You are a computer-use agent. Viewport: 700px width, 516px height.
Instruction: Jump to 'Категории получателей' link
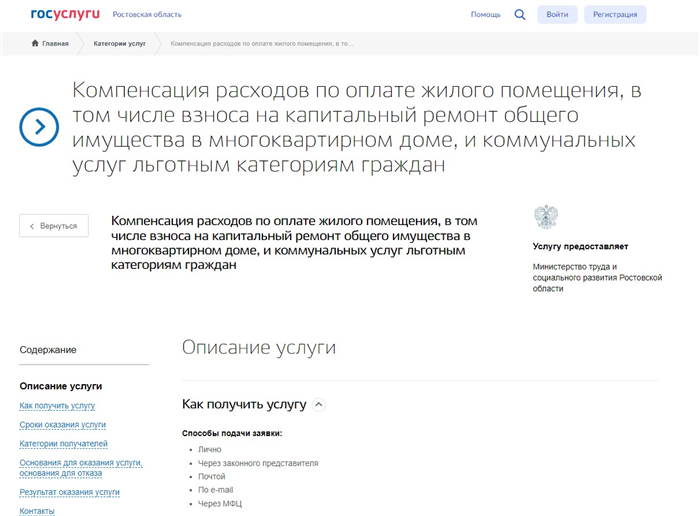pos(63,444)
